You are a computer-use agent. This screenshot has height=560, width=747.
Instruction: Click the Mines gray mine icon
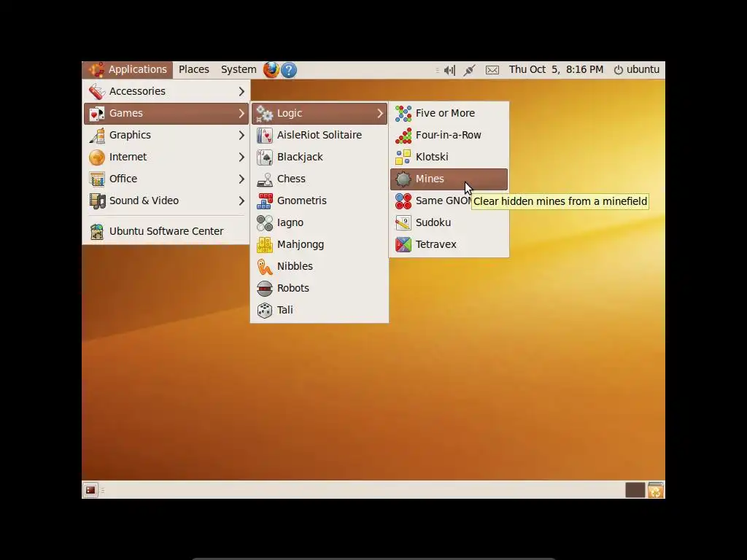click(x=403, y=179)
